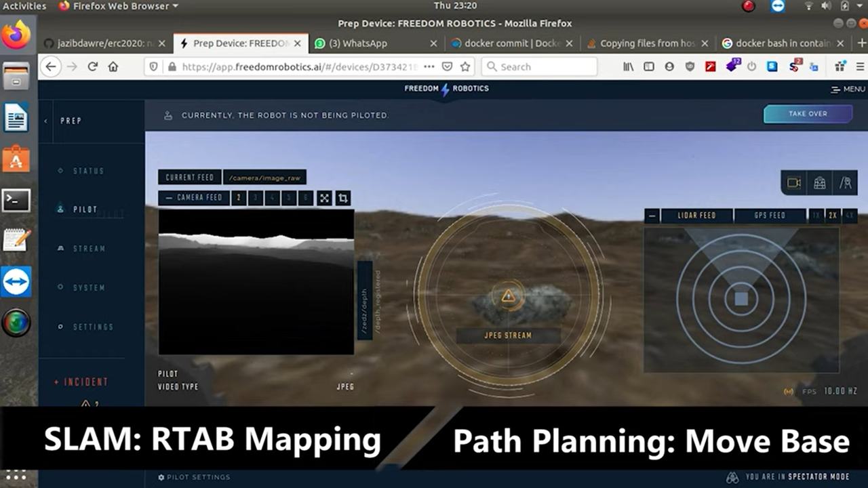Select camera feed number 2
868x488 pixels.
coord(238,197)
